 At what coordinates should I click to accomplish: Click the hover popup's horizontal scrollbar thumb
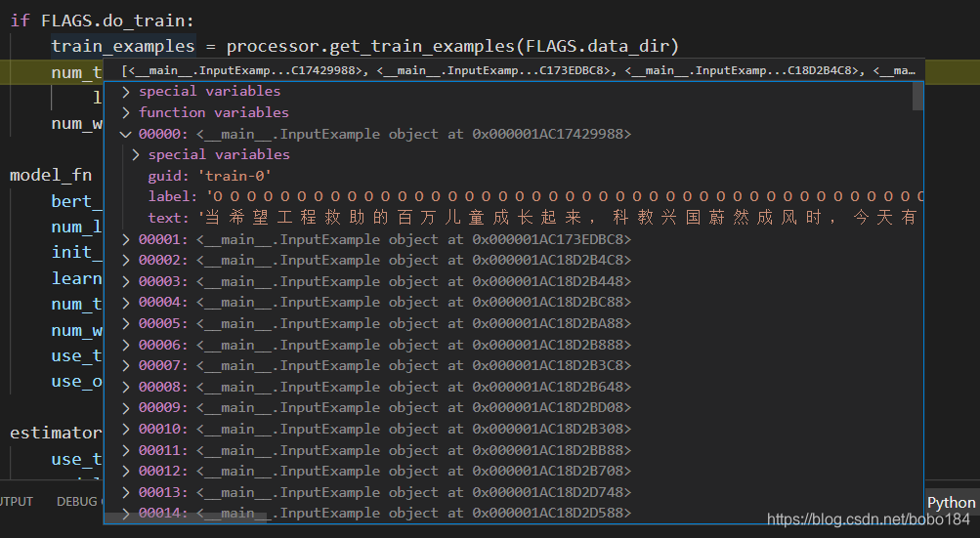pyautogui.click(x=186, y=518)
